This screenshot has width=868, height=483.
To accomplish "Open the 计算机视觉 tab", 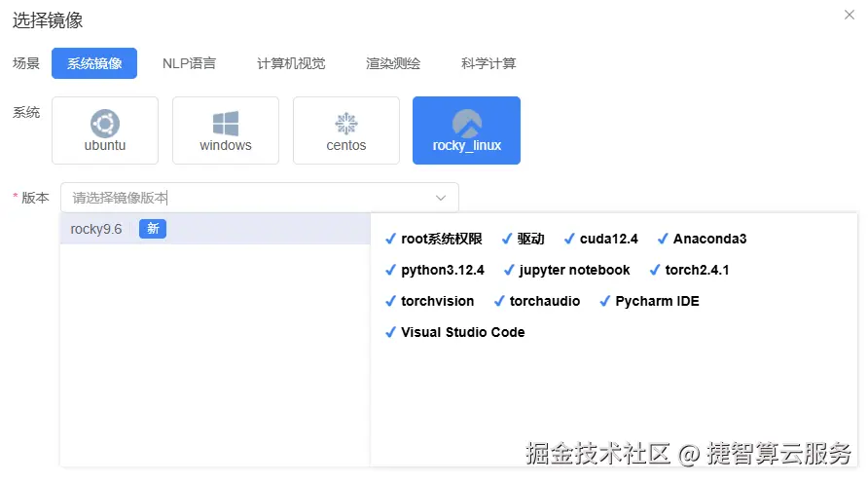I will tap(291, 63).
